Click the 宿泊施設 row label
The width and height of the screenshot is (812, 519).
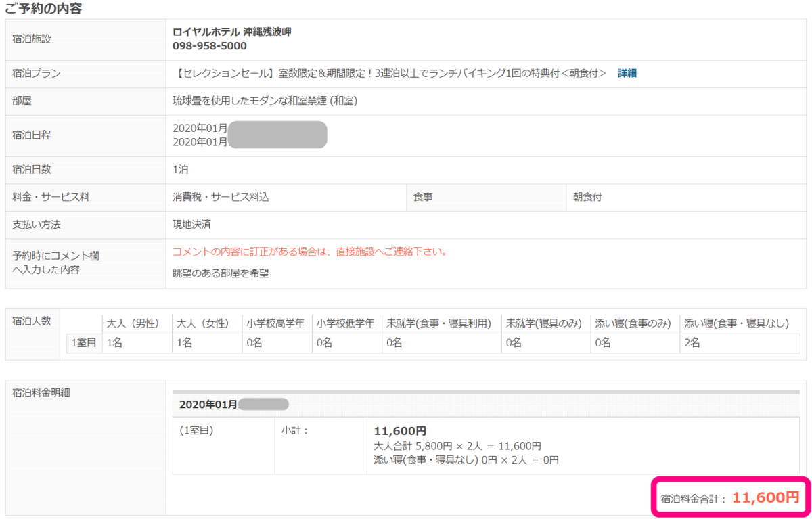32,39
